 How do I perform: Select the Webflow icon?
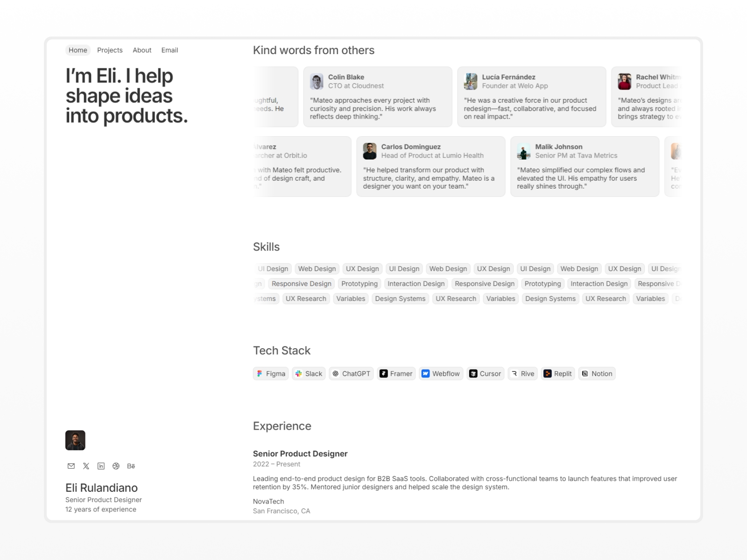(426, 373)
